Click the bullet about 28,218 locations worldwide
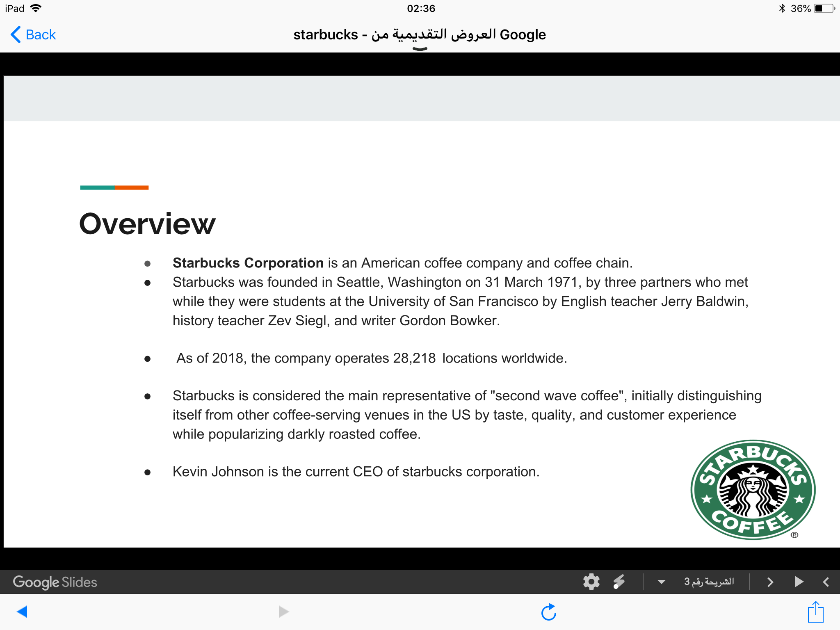 pyautogui.click(x=372, y=358)
